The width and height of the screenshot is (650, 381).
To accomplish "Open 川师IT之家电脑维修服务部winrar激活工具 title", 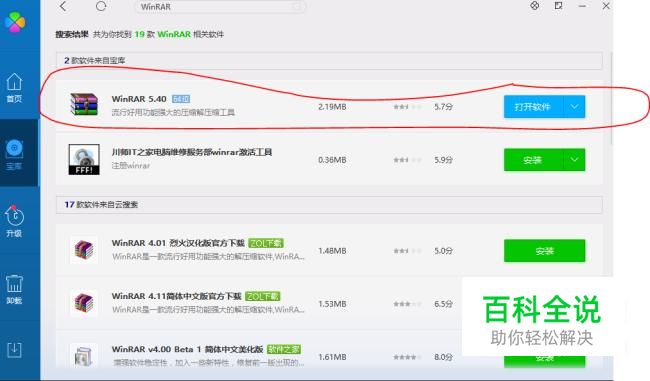I will (192, 152).
